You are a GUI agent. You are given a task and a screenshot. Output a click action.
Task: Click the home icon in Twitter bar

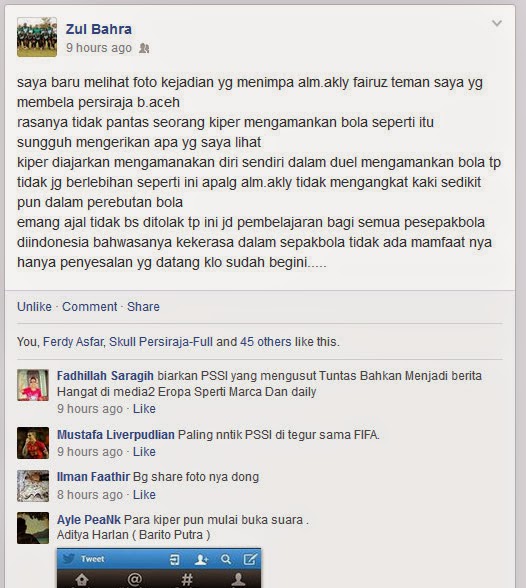82,580
